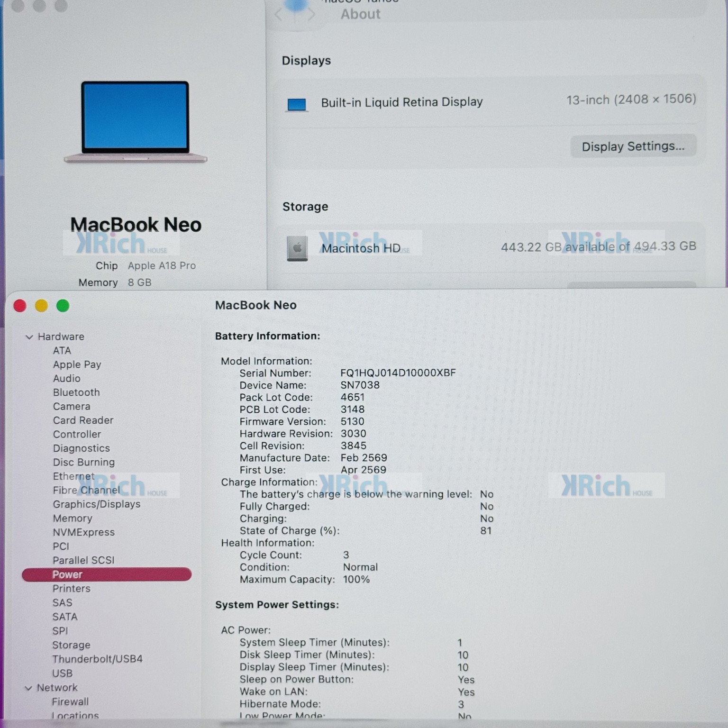Screen dimensions: 728x728
Task: Select Locations under Network
Action: point(75,715)
